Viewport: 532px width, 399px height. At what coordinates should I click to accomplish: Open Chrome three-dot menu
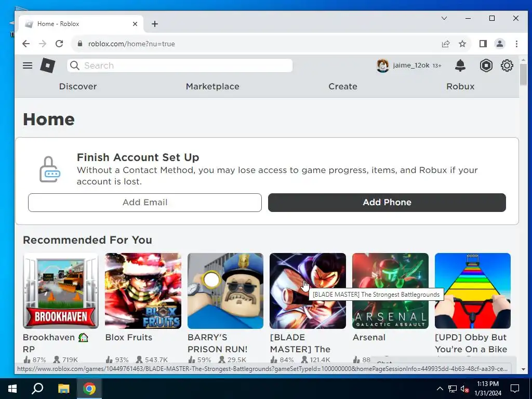tap(516, 44)
